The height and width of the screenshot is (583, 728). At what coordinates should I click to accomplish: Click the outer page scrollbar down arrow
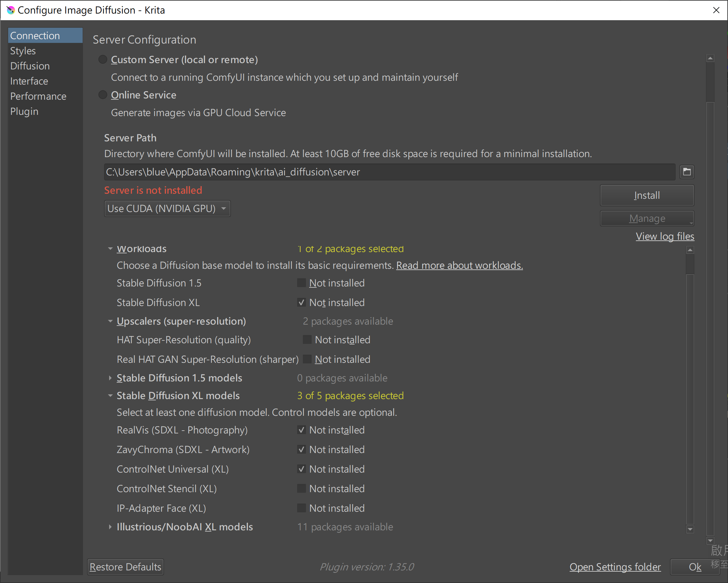tap(710, 540)
